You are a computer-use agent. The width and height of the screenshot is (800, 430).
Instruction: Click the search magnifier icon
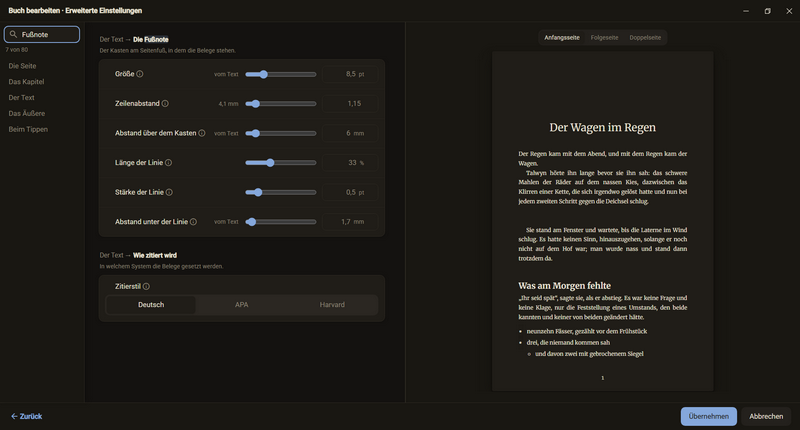click(14, 34)
